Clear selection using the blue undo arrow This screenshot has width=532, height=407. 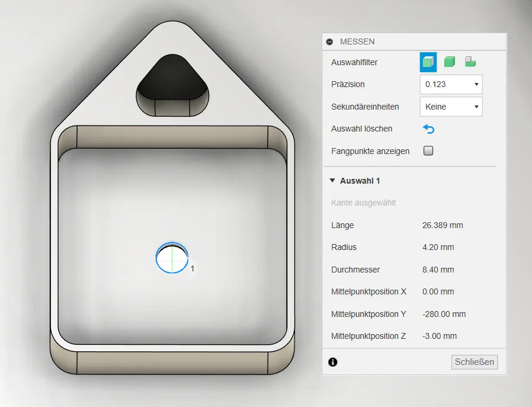coord(428,129)
